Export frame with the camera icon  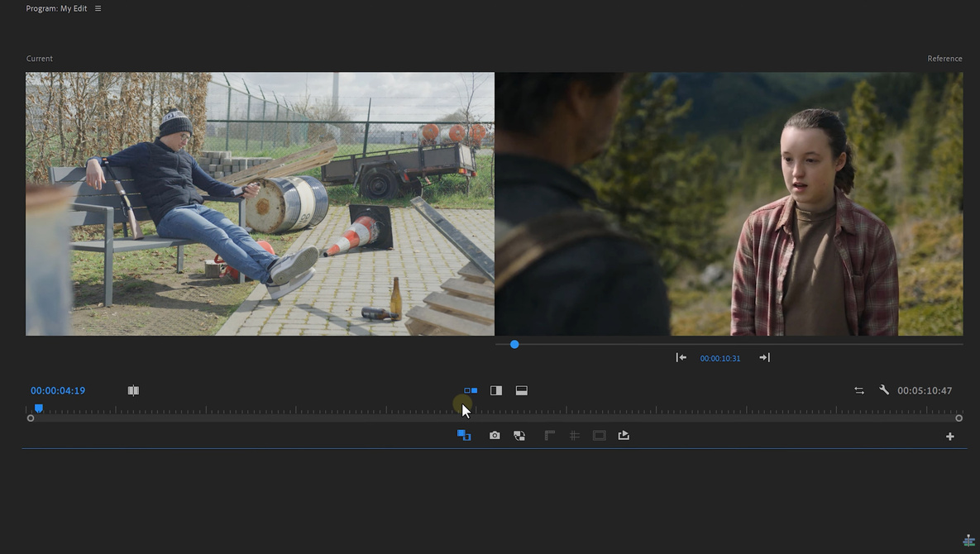(x=495, y=436)
